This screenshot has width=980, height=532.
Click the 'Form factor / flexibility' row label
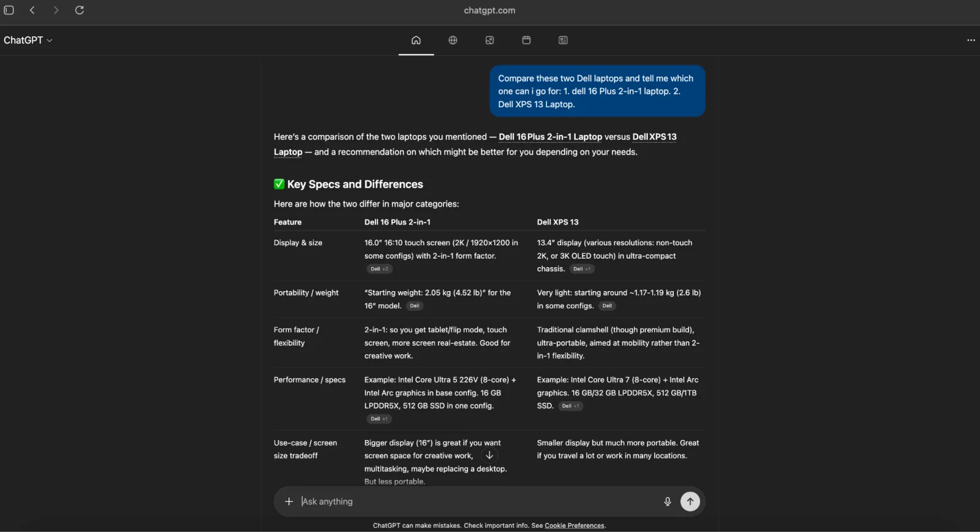click(x=296, y=336)
